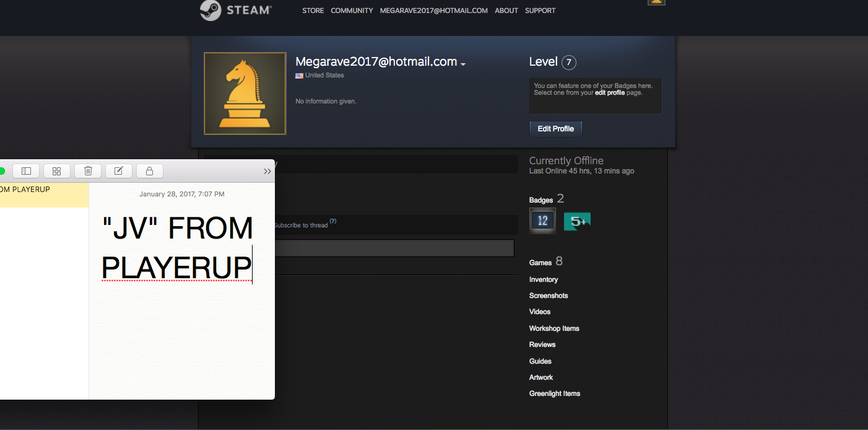Select the 5+ game collector badge

click(577, 221)
